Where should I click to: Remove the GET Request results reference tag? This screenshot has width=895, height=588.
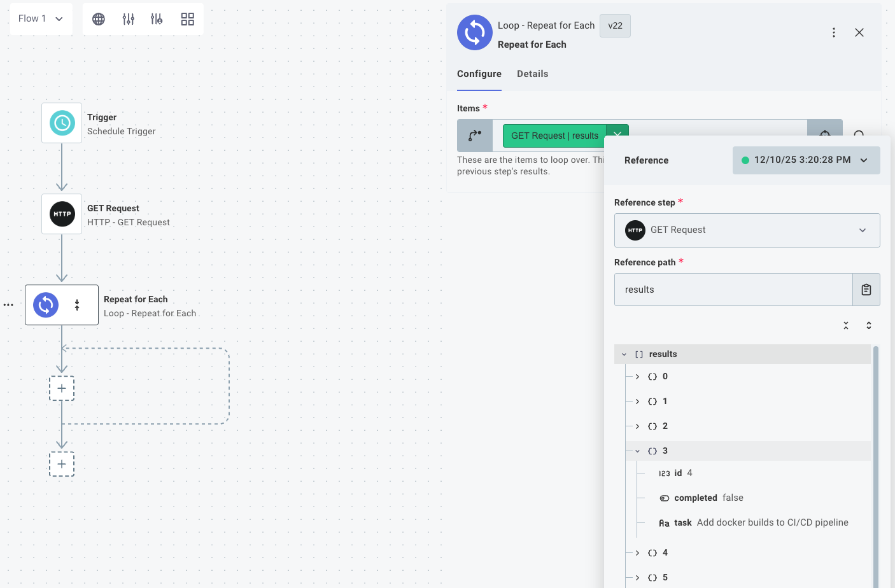617,135
